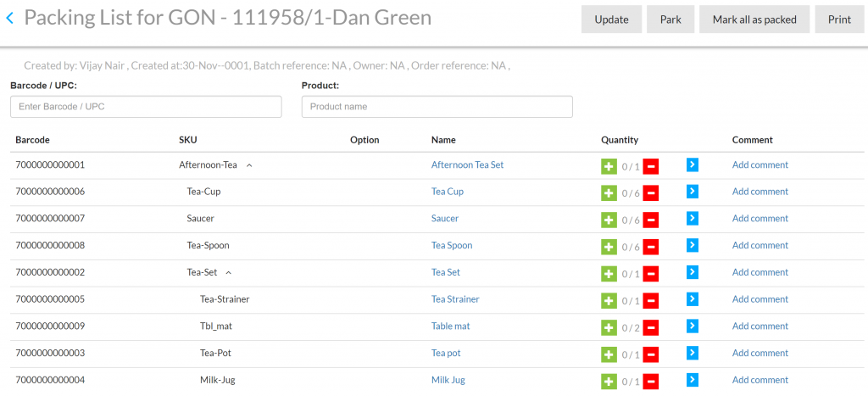Remove one Milk Jug with red minus
Viewport: 868px width, 396px height.
point(650,382)
